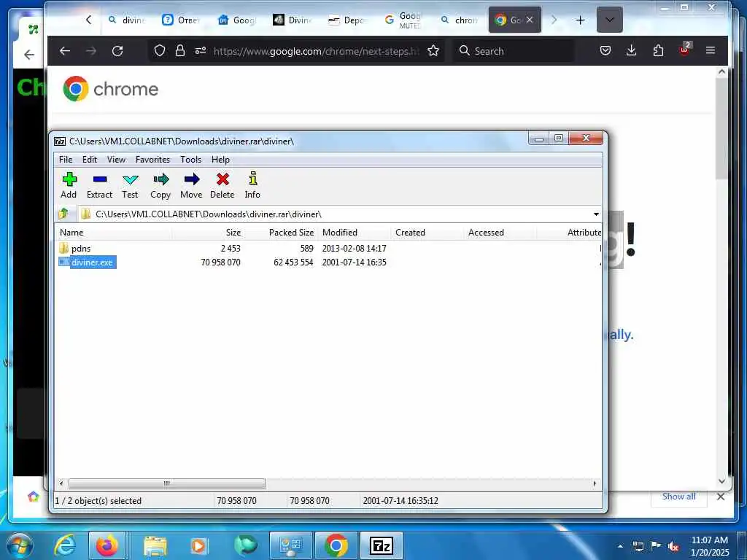Switch to the 'Depo' tab
The image size is (747, 560).
(x=348, y=20)
